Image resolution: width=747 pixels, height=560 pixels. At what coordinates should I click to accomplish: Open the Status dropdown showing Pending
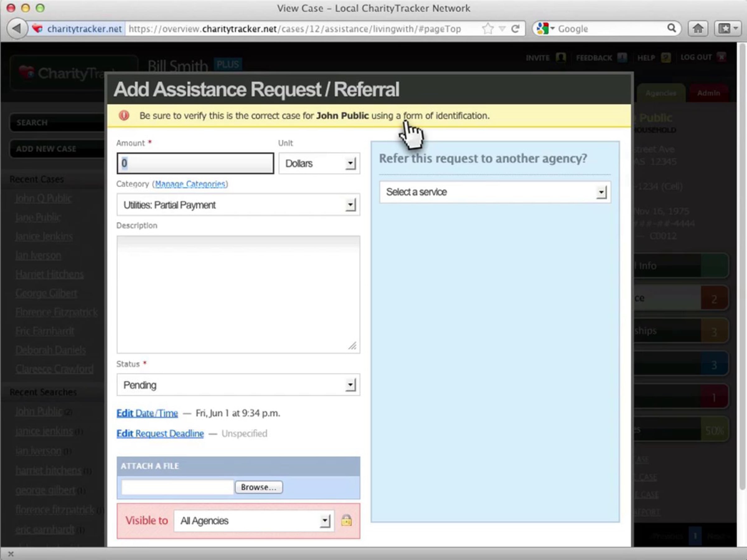pyautogui.click(x=238, y=385)
